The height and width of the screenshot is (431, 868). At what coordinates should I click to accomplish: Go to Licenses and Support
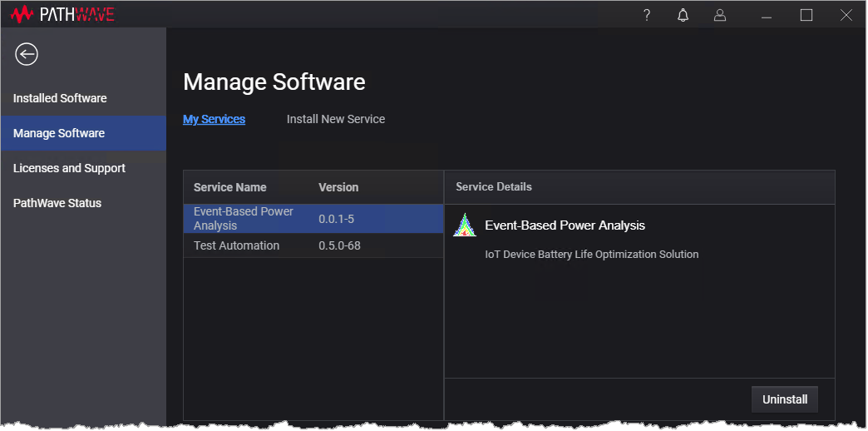point(69,168)
